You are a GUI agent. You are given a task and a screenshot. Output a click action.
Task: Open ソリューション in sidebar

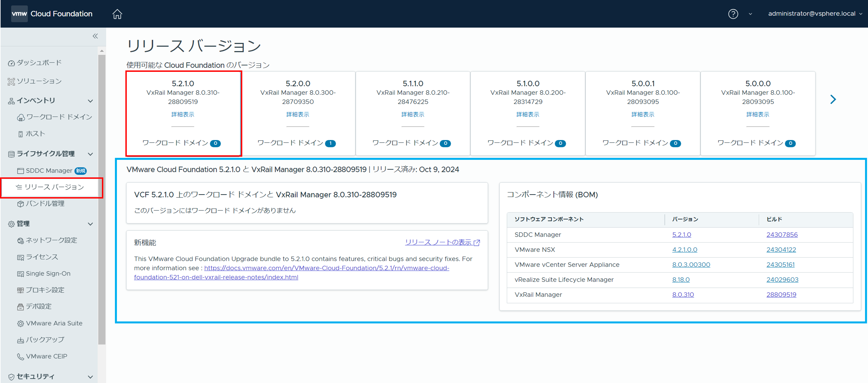(x=35, y=81)
